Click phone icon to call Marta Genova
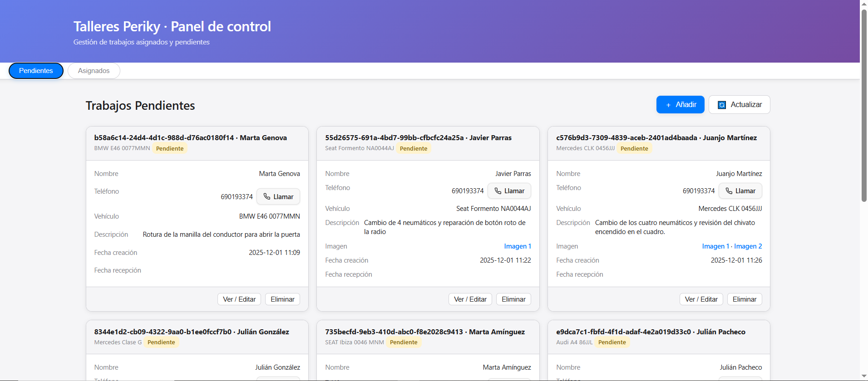Screen dimensions: 868x381 267,197
